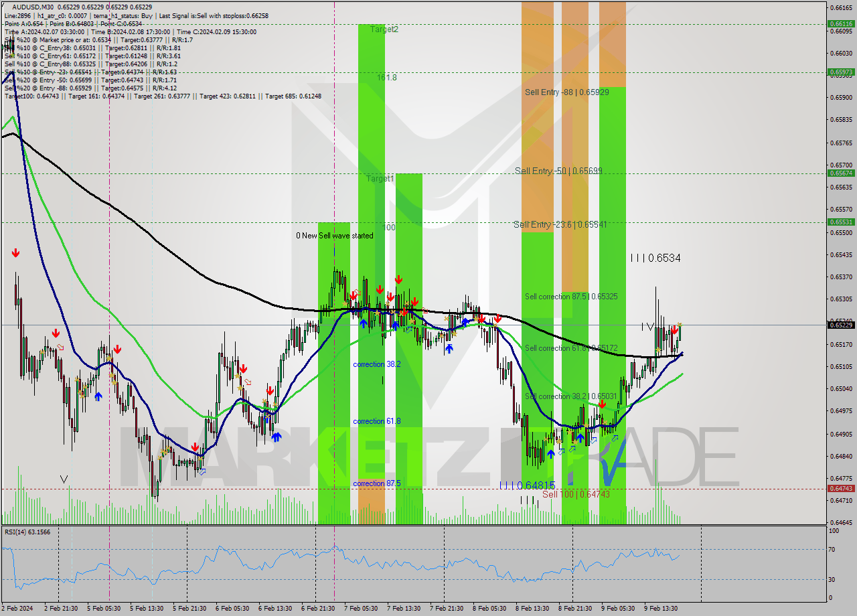Image resolution: width=857 pixels, height=616 pixels.
Task: Click the RSI 70 scale value
Action: 833,550
